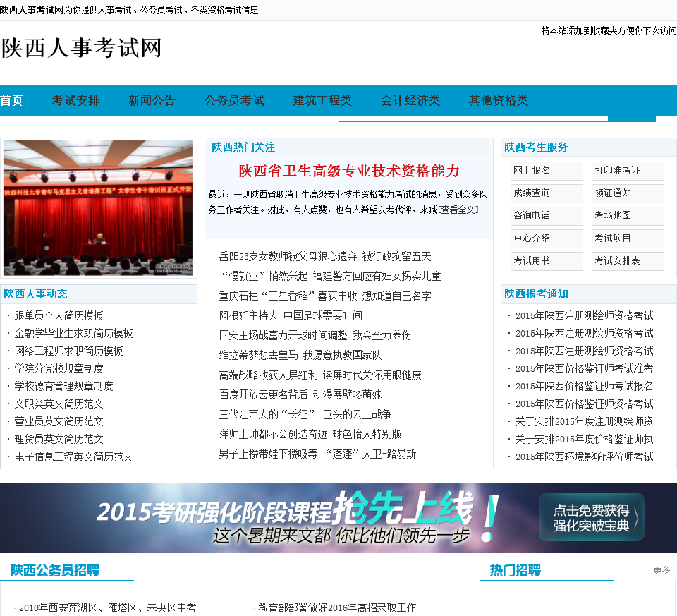Click the 陕西人事考试网 site logo
The width and height of the screenshot is (677, 616).
[82, 47]
